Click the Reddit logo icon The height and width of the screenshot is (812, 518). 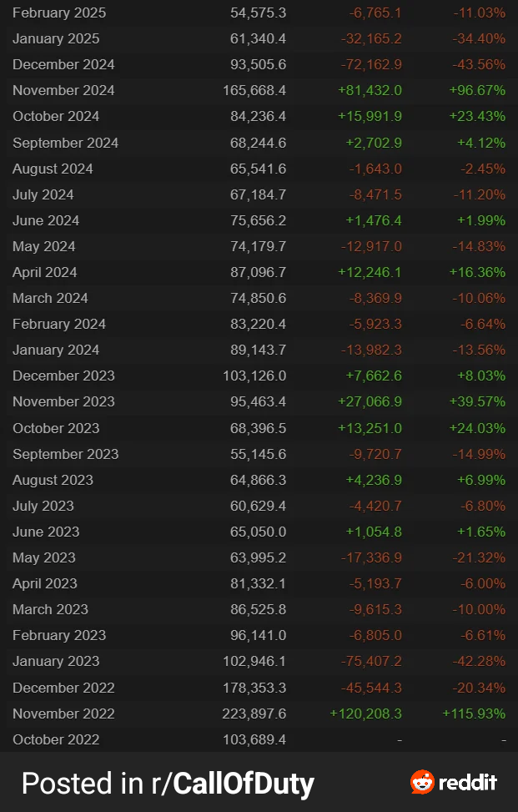point(422,782)
